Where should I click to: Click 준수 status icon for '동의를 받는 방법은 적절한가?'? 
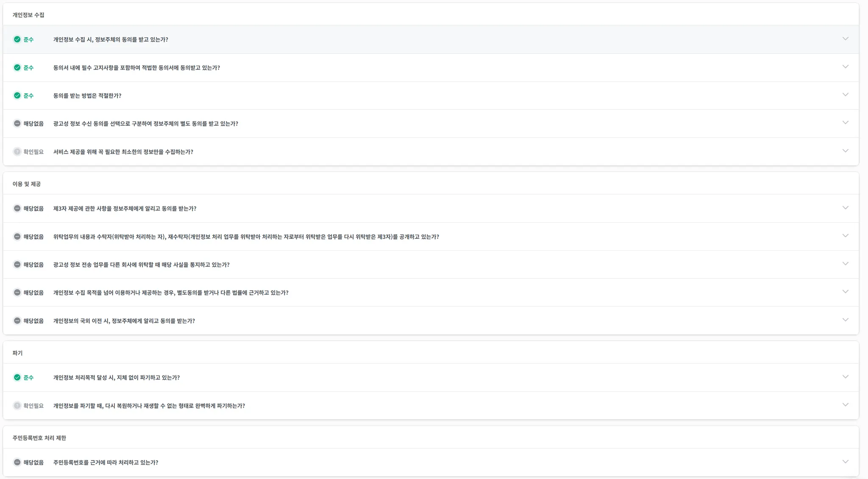(17, 96)
